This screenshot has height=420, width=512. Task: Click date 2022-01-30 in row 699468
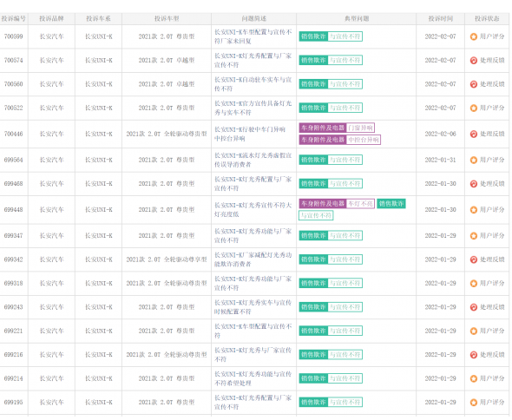(x=440, y=184)
